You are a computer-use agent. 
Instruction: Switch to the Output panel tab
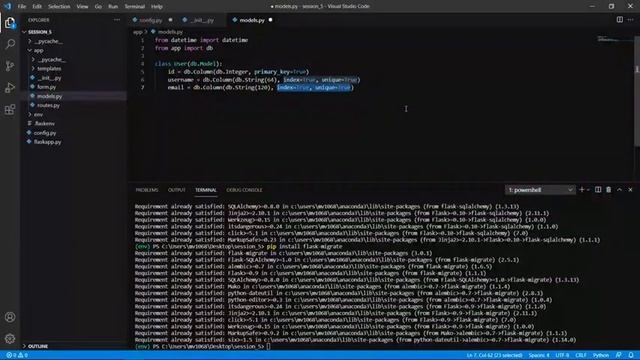click(x=176, y=190)
